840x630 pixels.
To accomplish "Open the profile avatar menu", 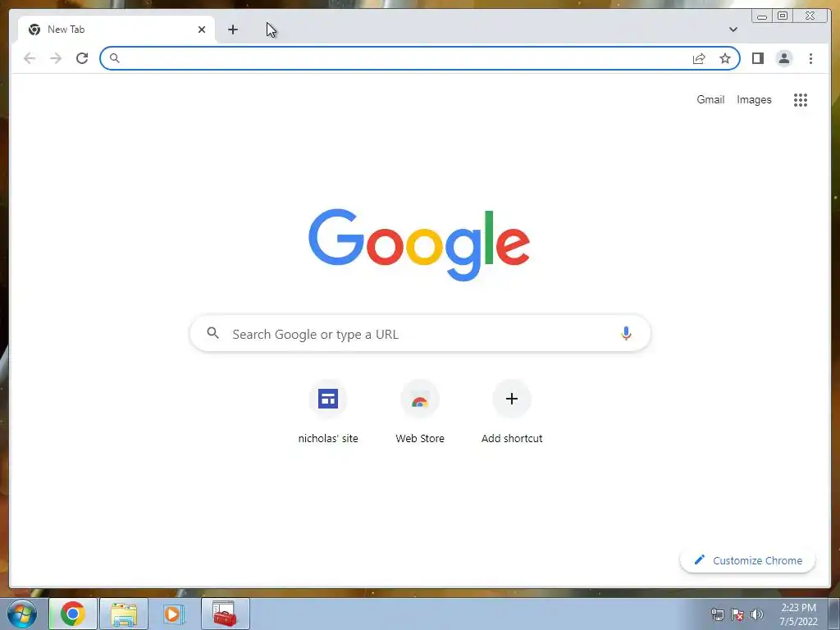I will [783, 58].
